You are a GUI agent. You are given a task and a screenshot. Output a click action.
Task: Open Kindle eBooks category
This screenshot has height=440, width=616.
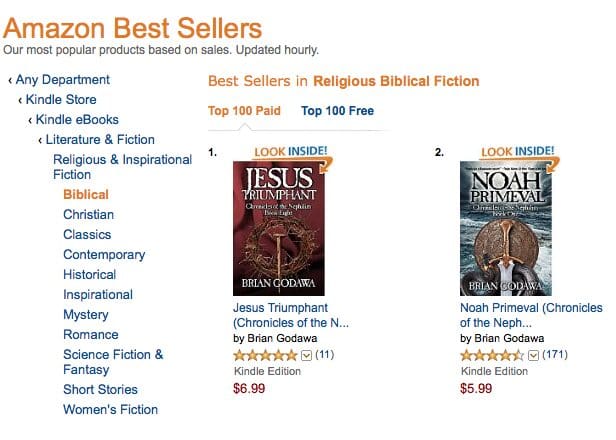75,120
